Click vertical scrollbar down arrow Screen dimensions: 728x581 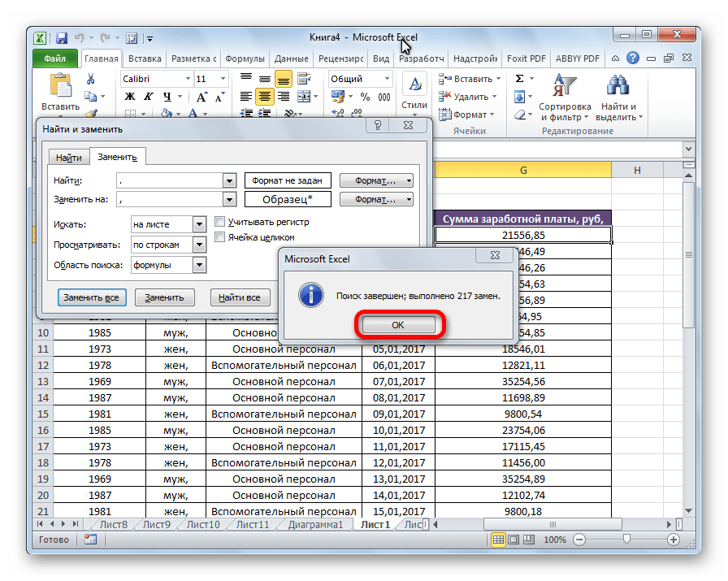pos(688,510)
